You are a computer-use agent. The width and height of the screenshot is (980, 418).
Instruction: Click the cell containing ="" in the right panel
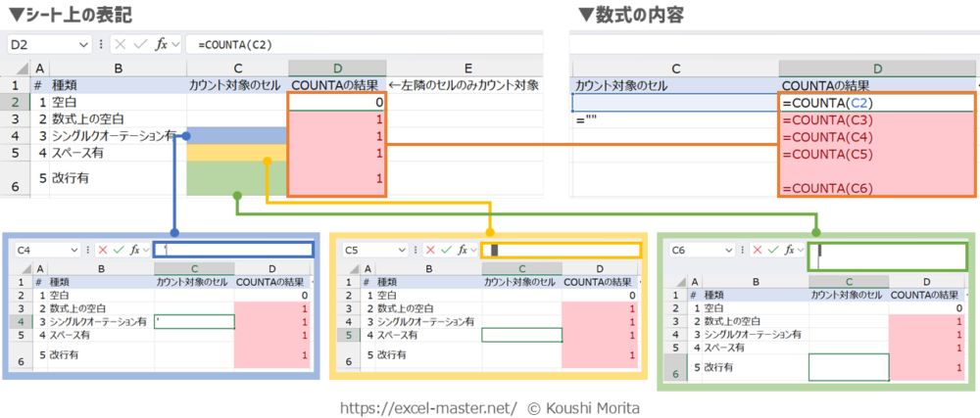coord(674,119)
